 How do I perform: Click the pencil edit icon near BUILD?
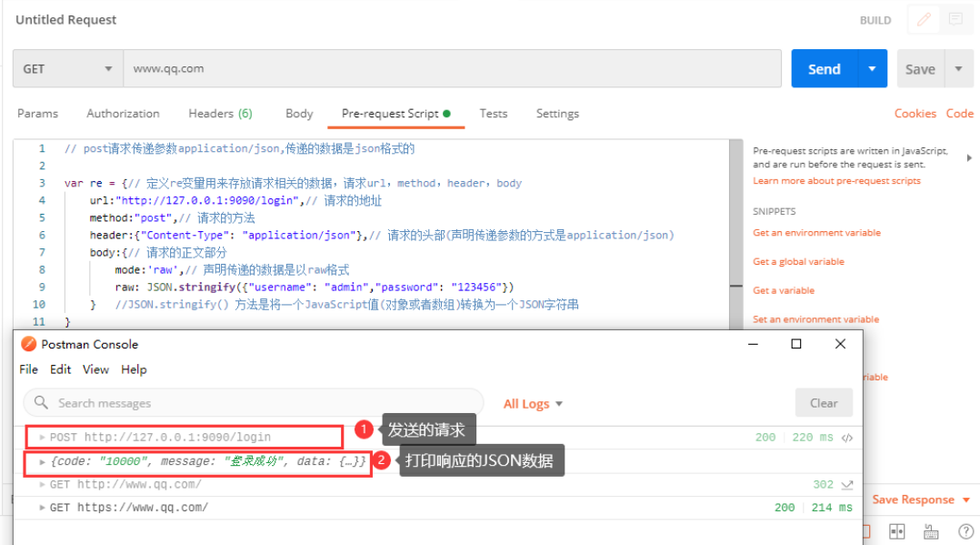pos(925,19)
